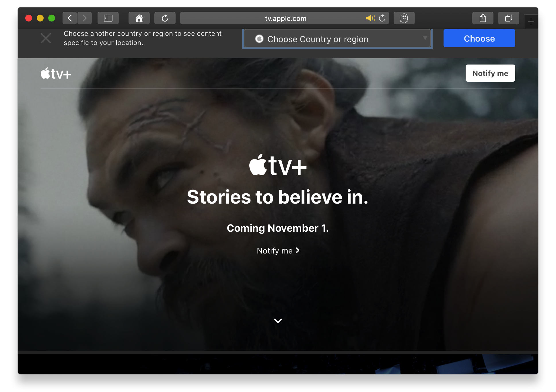Go back to the previous page
Image resolution: width=556 pixels, height=392 pixels.
coord(70,18)
